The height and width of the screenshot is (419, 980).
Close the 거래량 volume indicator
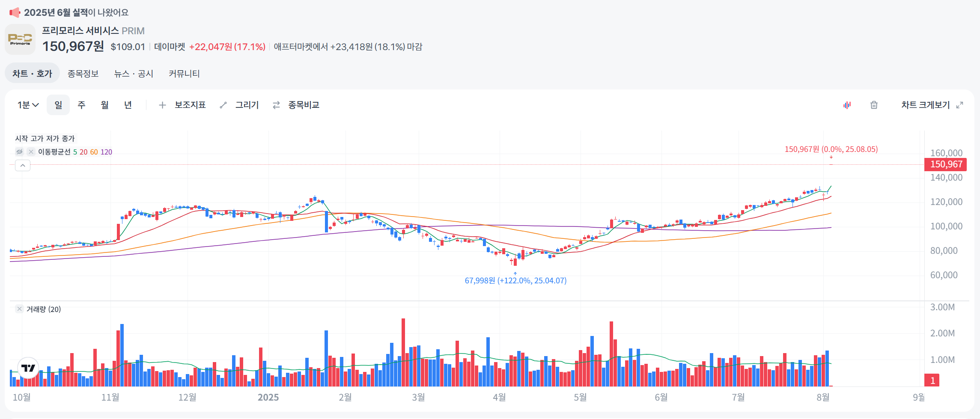[19, 309]
